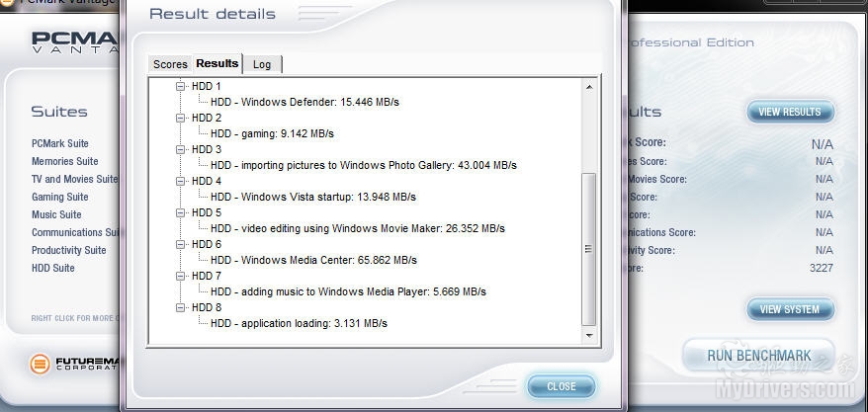The height and width of the screenshot is (412, 868).
Task: Select importing pictures 43.004 MB/s row
Action: (x=363, y=165)
